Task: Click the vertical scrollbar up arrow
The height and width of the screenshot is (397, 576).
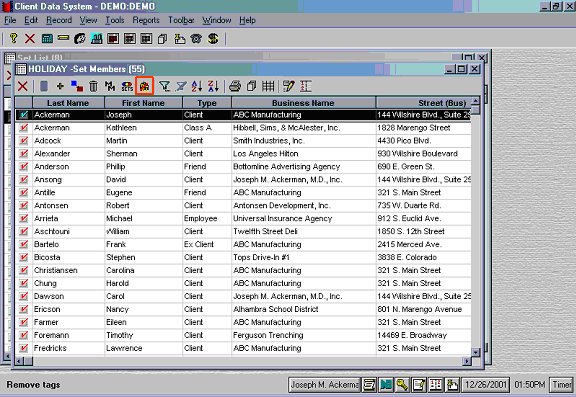Action: coord(475,101)
